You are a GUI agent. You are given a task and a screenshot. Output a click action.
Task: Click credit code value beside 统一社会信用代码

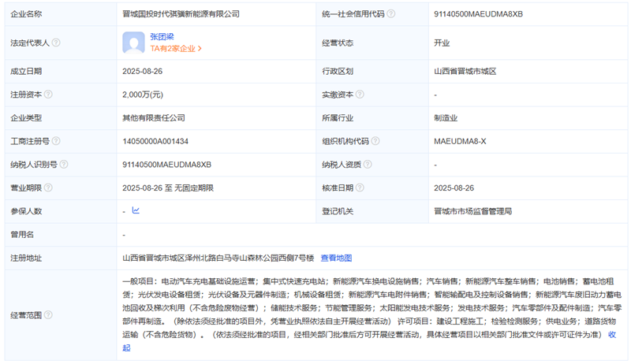[478, 13]
